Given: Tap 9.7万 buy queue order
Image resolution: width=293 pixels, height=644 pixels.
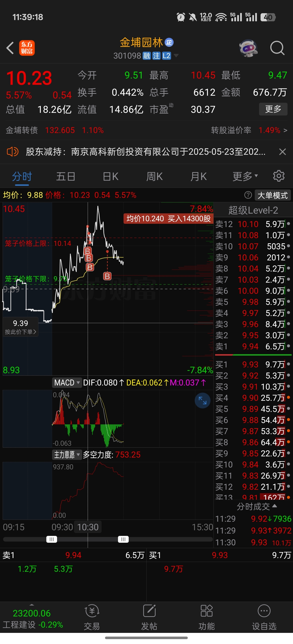Looking at the screenshot, I should click(173, 569).
